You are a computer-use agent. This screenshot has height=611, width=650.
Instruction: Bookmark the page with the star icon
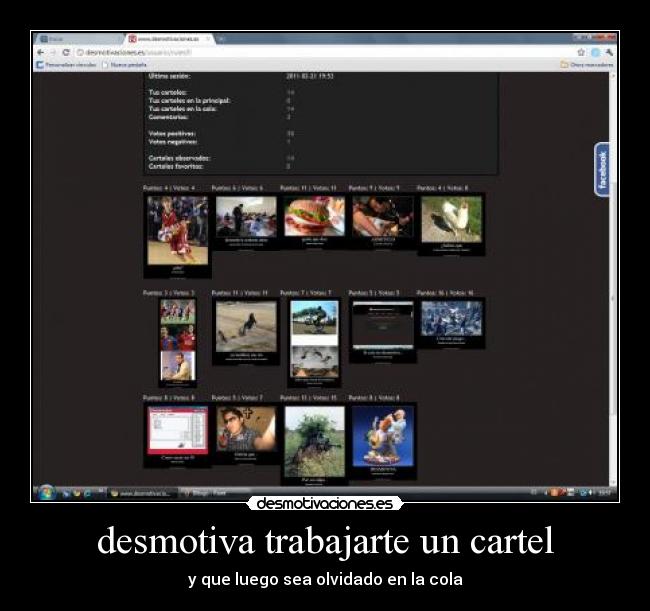tap(581, 52)
